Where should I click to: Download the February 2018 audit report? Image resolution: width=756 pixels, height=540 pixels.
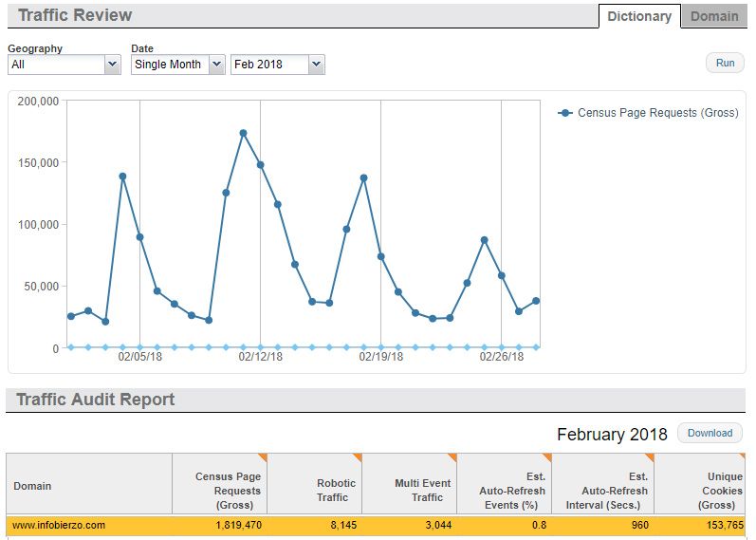pos(710,434)
